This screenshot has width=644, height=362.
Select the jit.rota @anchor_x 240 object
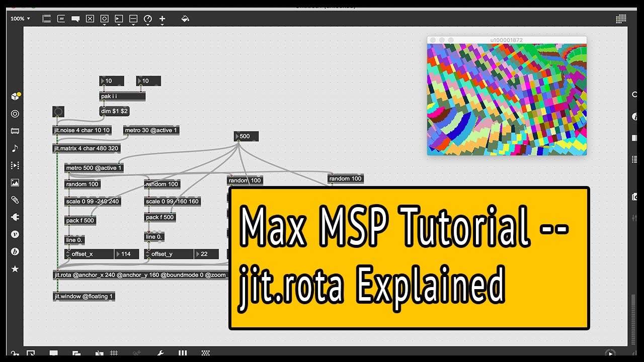pyautogui.click(x=141, y=275)
